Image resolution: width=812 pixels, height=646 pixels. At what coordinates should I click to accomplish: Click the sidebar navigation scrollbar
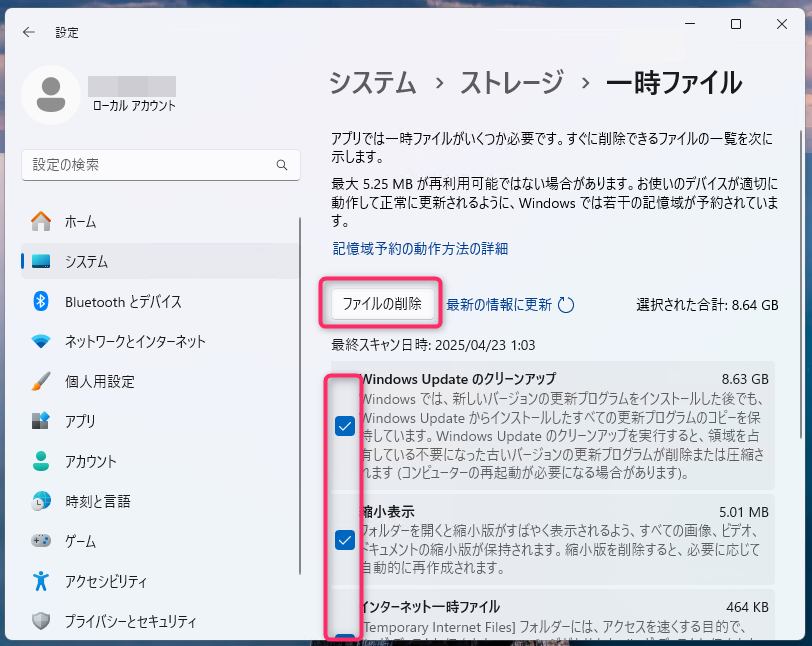pos(299,396)
